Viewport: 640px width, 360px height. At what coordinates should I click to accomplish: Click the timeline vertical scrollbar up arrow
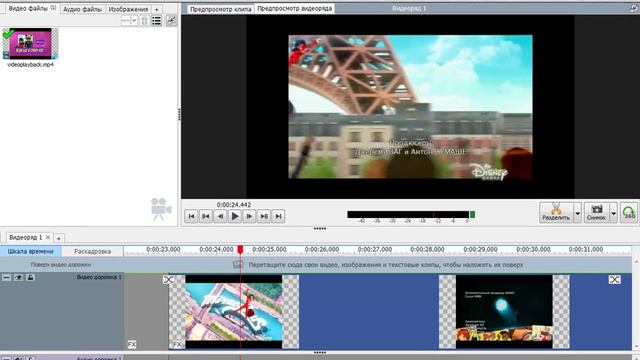click(x=636, y=261)
